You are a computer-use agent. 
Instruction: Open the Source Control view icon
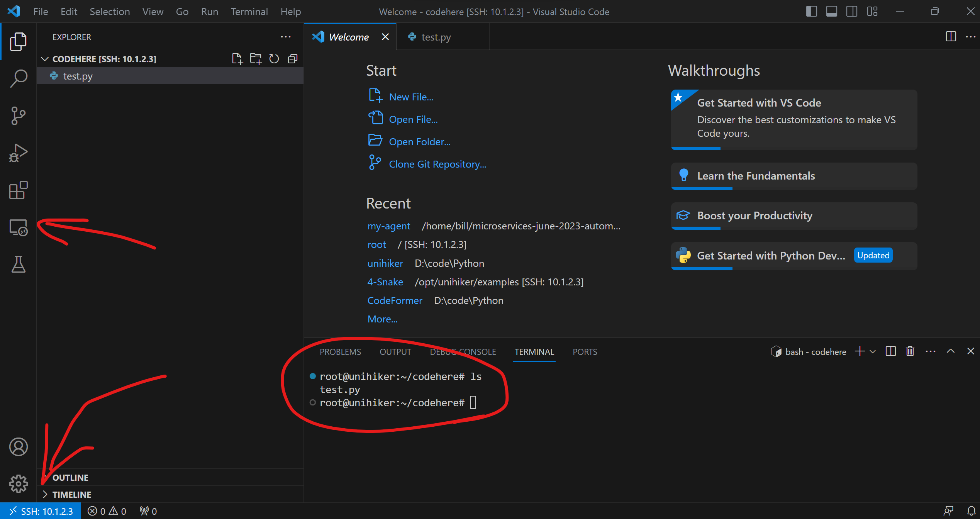point(18,116)
